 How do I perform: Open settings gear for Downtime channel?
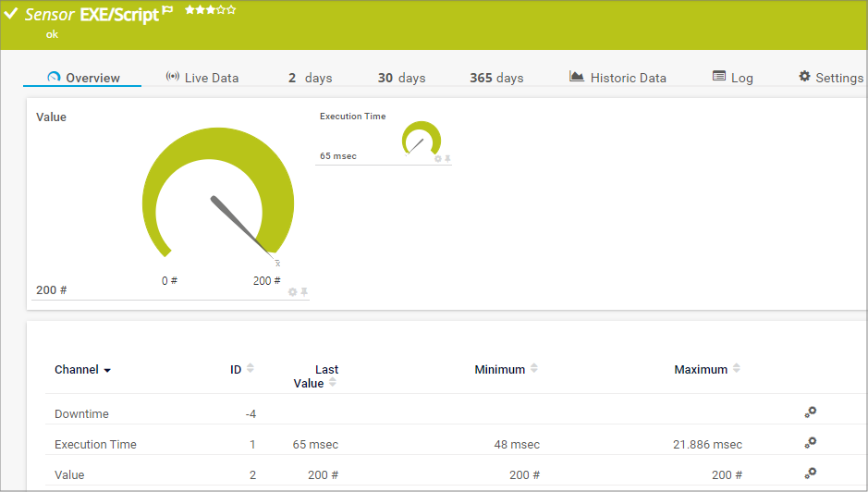point(811,412)
